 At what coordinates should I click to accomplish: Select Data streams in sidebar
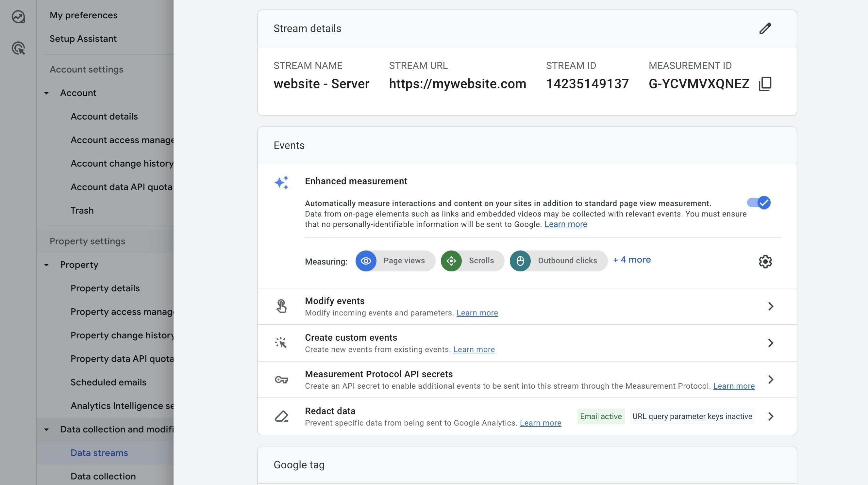[99, 453]
